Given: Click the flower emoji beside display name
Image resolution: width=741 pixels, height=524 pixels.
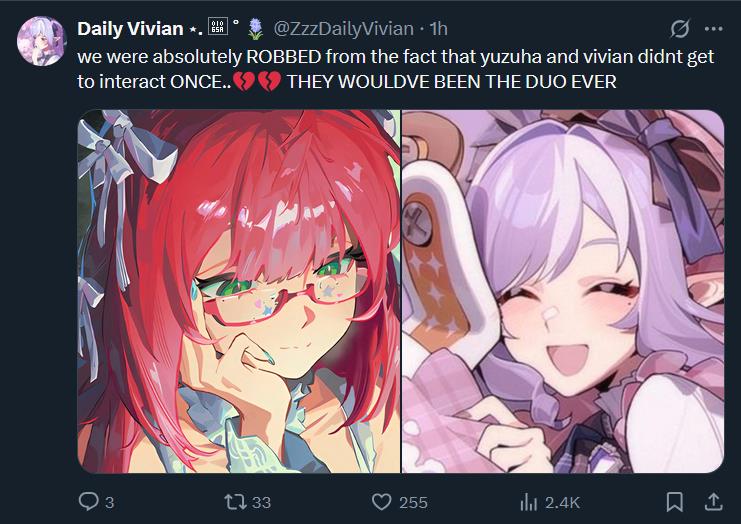Looking at the screenshot, I should [256, 29].
